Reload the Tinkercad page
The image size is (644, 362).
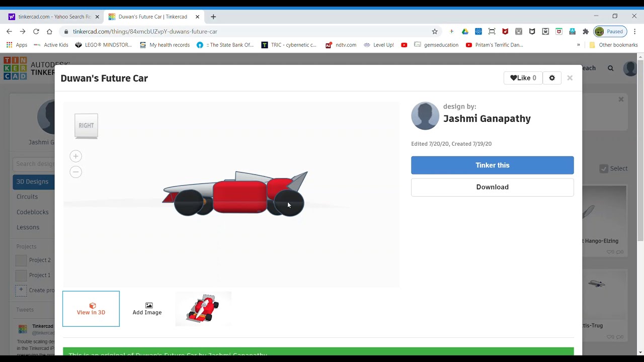(x=36, y=31)
